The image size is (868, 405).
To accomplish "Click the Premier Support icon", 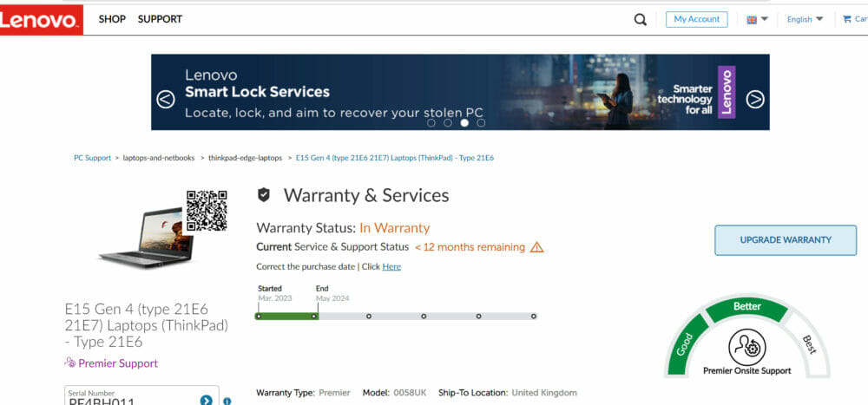I will click(69, 363).
